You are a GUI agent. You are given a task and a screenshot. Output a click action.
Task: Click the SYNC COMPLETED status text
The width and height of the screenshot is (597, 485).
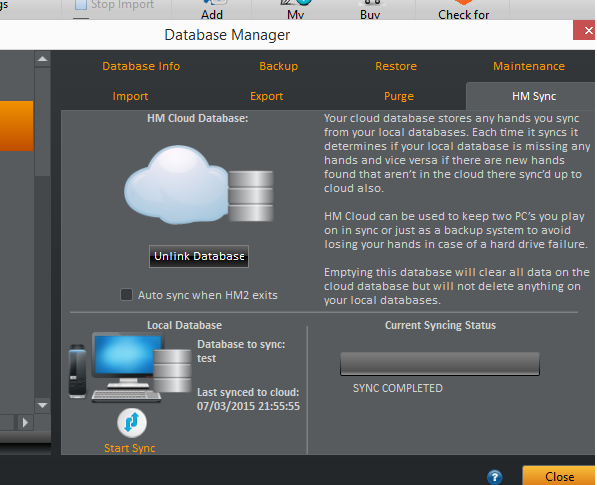[x=397, y=388]
